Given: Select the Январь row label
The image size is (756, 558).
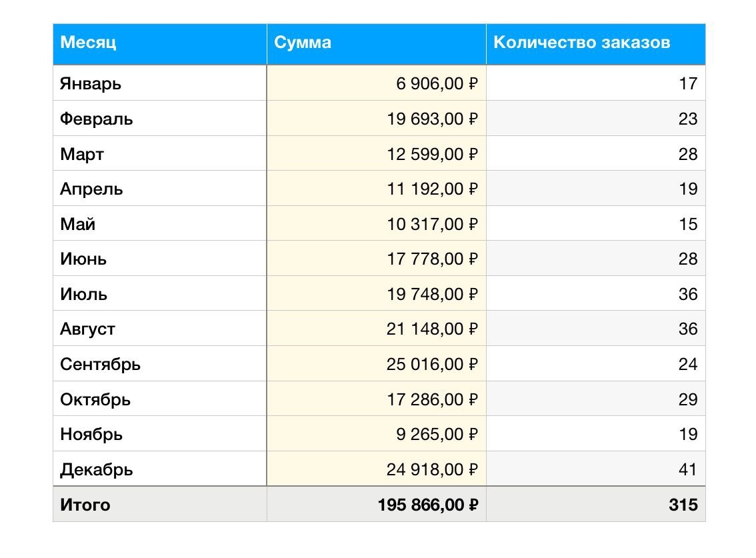Looking at the screenshot, I should 159,83.
